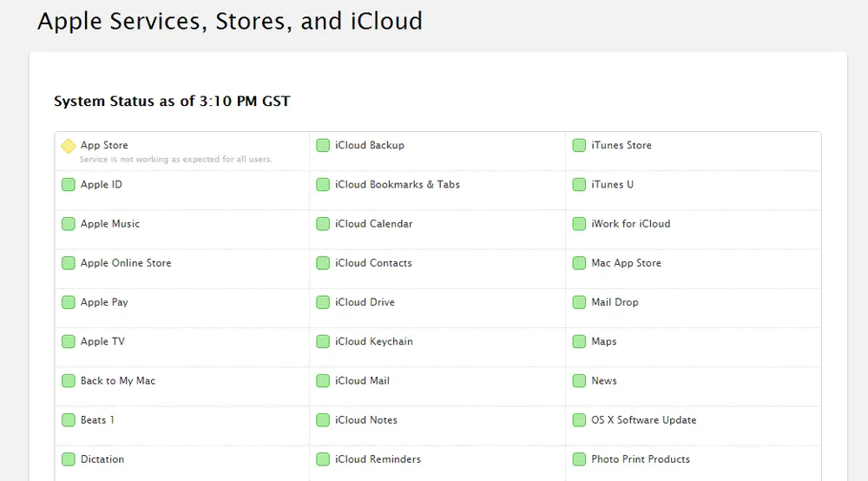Select the Apple Music service entry

tap(110, 224)
